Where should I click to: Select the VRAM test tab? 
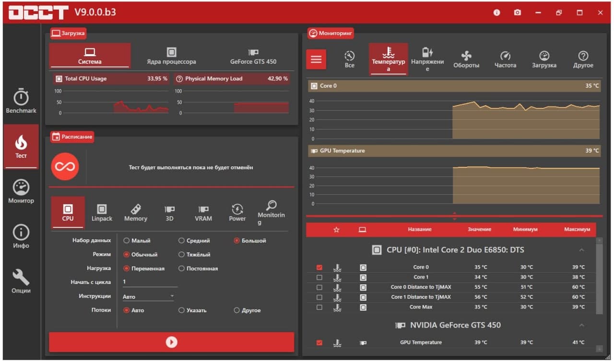tap(203, 212)
